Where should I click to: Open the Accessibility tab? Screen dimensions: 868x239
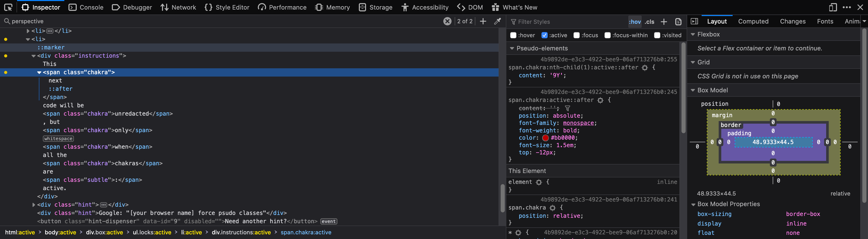click(425, 7)
